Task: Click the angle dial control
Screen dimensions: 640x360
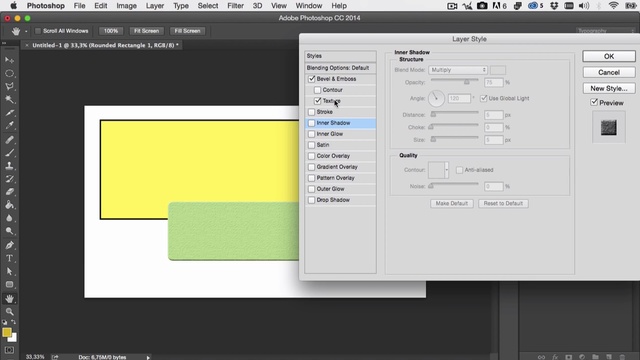Action: [x=436, y=98]
